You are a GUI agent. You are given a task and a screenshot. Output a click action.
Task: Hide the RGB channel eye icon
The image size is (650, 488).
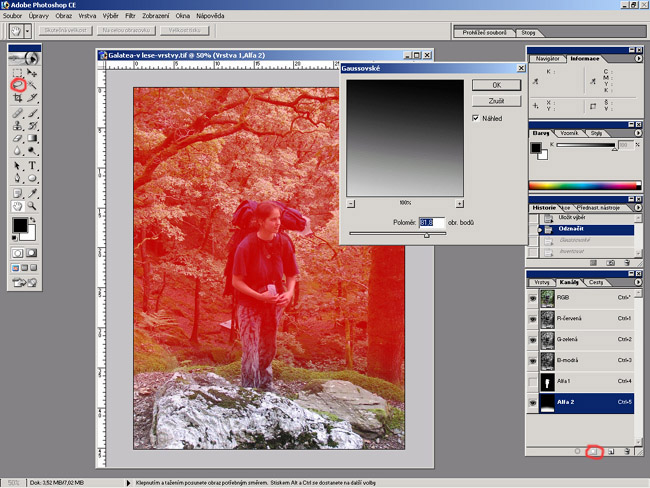tap(534, 297)
